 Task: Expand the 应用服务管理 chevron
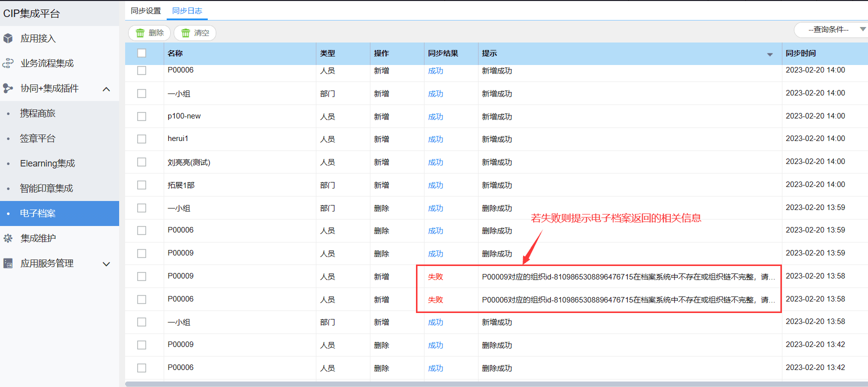(106, 264)
